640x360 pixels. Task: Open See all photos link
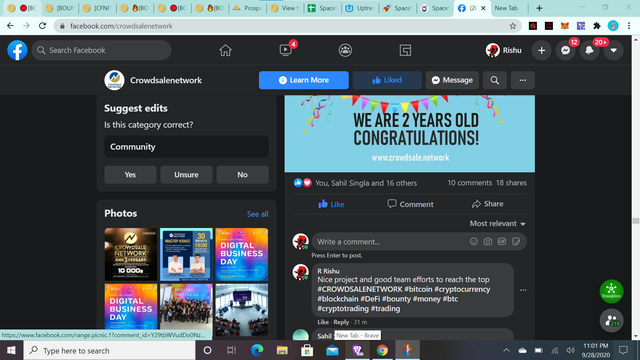(x=258, y=214)
